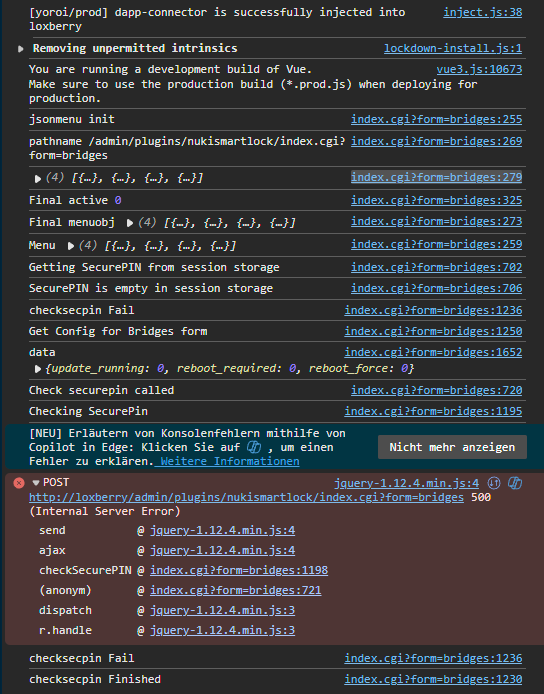Open source link bridges:1236 in last checksecpin Fail row
The image size is (544, 694).
pos(433,659)
